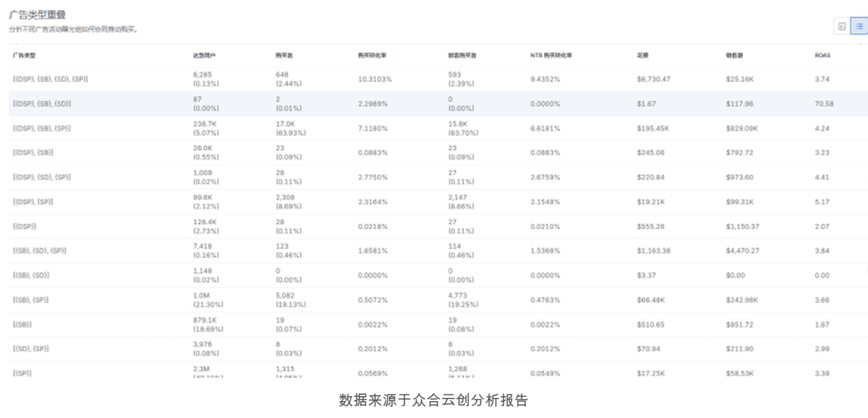Click conversion rate 1.6581%
This screenshot has width=868, height=418.
pyautogui.click(x=373, y=251)
